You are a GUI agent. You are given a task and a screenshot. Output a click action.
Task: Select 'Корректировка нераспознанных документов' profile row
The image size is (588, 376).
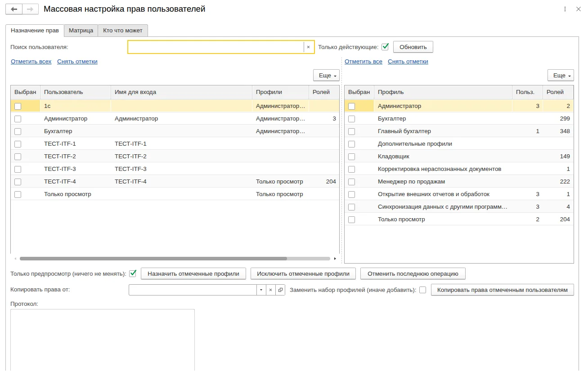459,169
